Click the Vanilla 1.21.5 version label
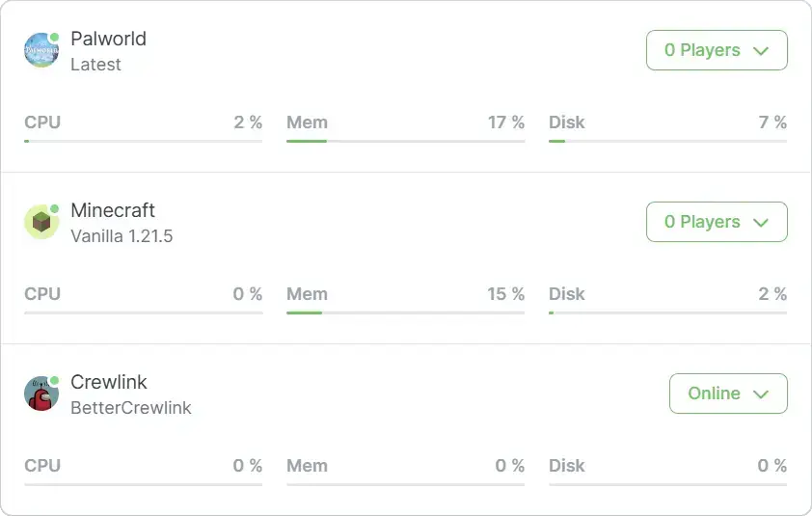 click(122, 236)
